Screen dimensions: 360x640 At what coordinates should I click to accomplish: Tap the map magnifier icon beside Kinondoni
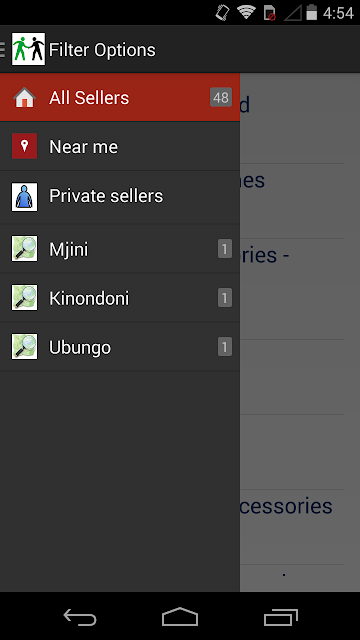[24, 298]
